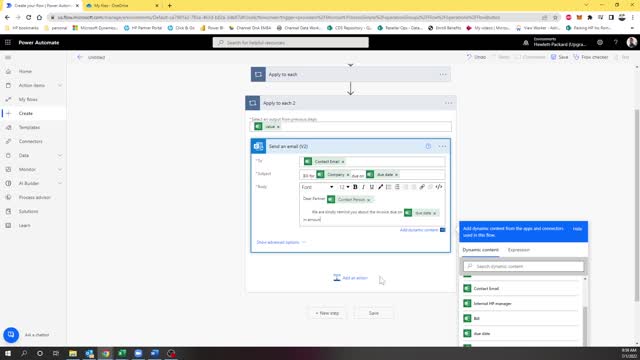Viewport: 640px width, 360px height.
Task: Open the app launcher waffle icon
Action: (8, 42)
